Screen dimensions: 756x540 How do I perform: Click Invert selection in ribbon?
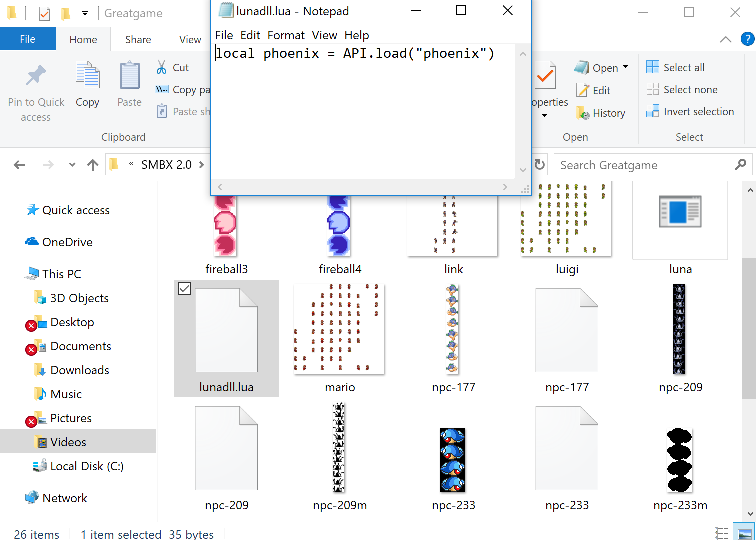pyautogui.click(x=690, y=111)
